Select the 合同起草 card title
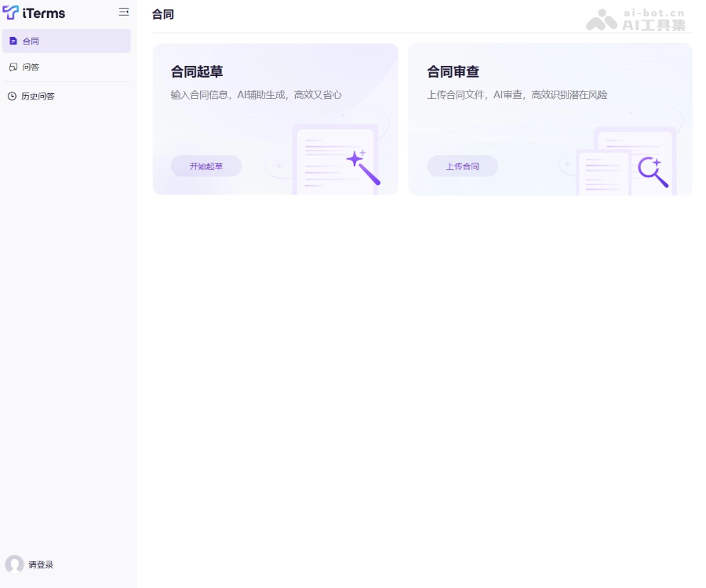The width and height of the screenshot is (706, 588). (197, 71)
